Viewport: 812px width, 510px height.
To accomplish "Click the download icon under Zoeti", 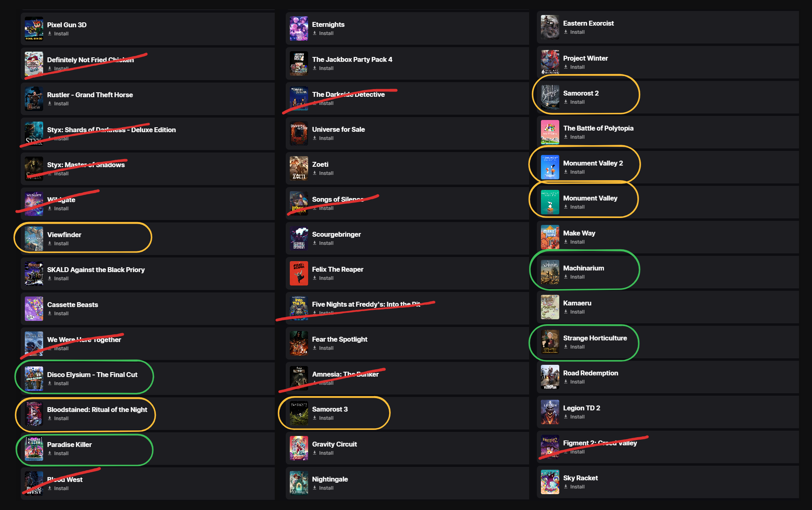I will click(x=315, y=173).
